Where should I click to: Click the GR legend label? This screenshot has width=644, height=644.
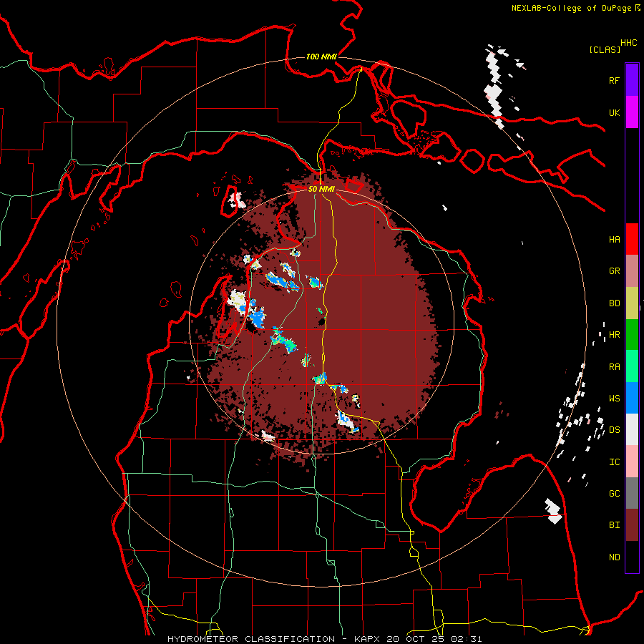pyautogui.click(x=614, y=271)
